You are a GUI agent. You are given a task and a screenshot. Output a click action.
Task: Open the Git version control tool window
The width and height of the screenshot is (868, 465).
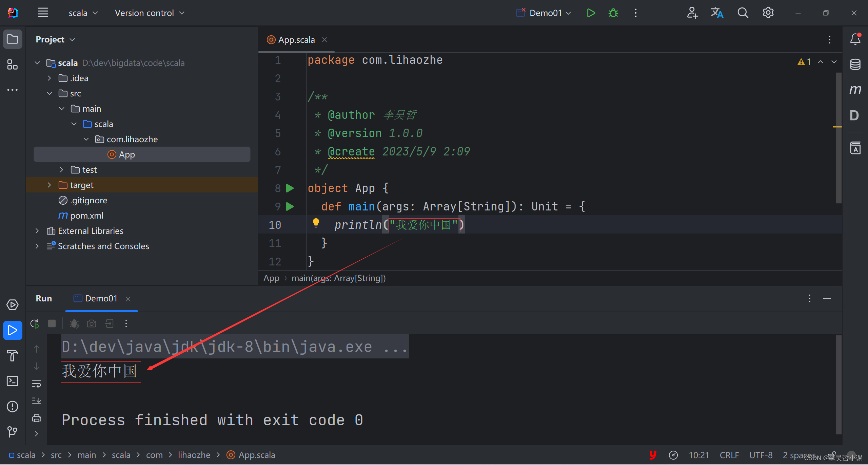pyautogui.click(x=13, y=431)
